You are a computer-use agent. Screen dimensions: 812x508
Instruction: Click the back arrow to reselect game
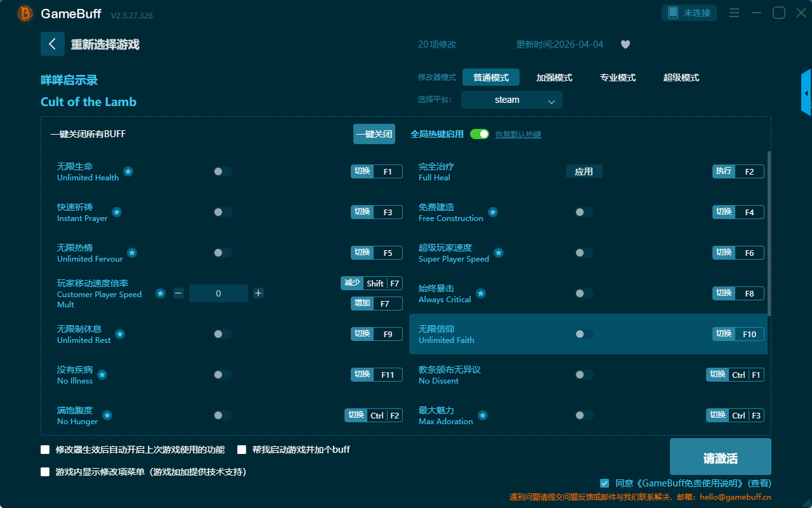pyautogui.click(x=53, y=44)
